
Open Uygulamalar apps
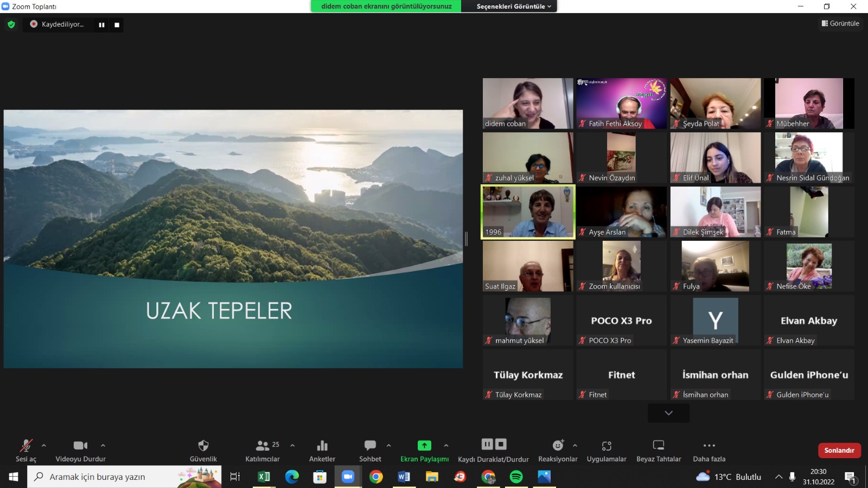pyautogui.click(x=607, y=451)
